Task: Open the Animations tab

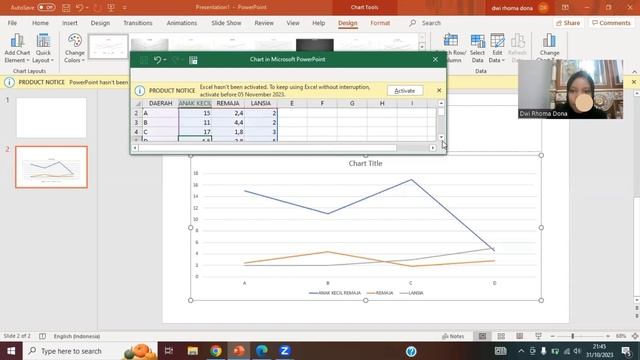Action: [182, 23]
